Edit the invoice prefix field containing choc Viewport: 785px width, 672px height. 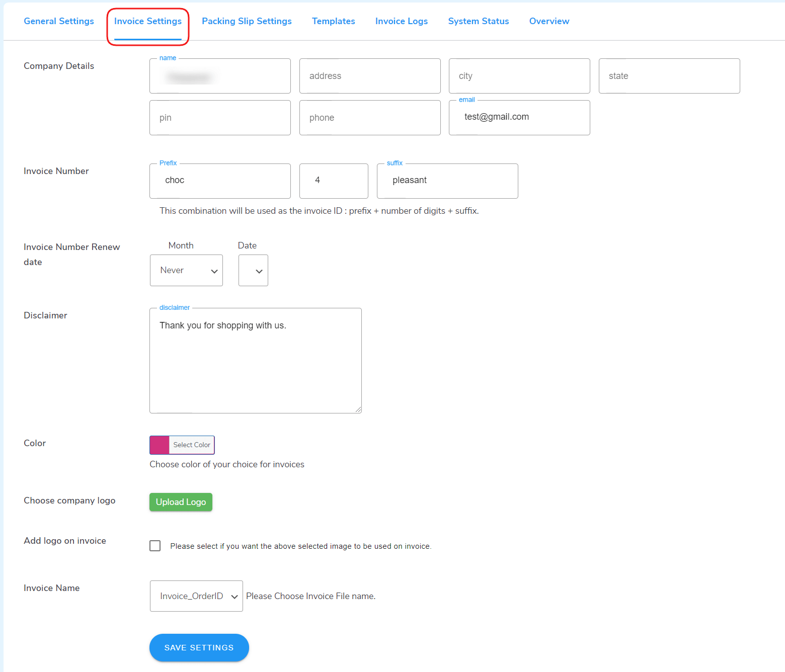(220, 181)
